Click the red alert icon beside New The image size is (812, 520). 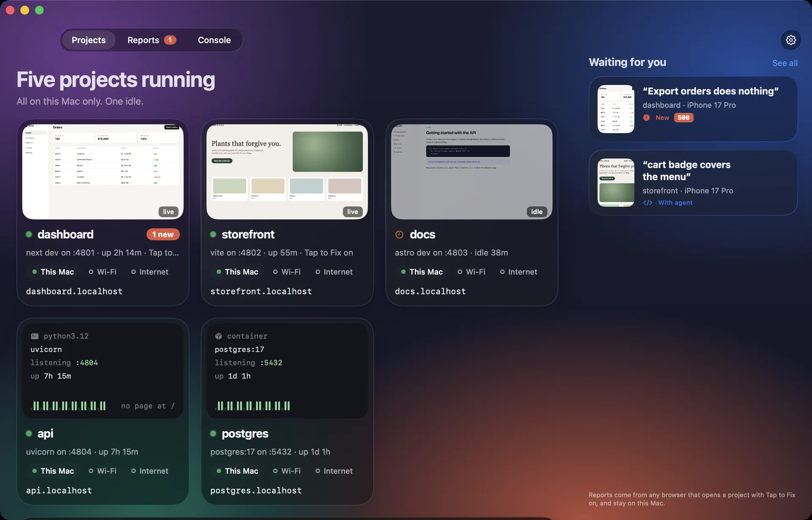646,118
